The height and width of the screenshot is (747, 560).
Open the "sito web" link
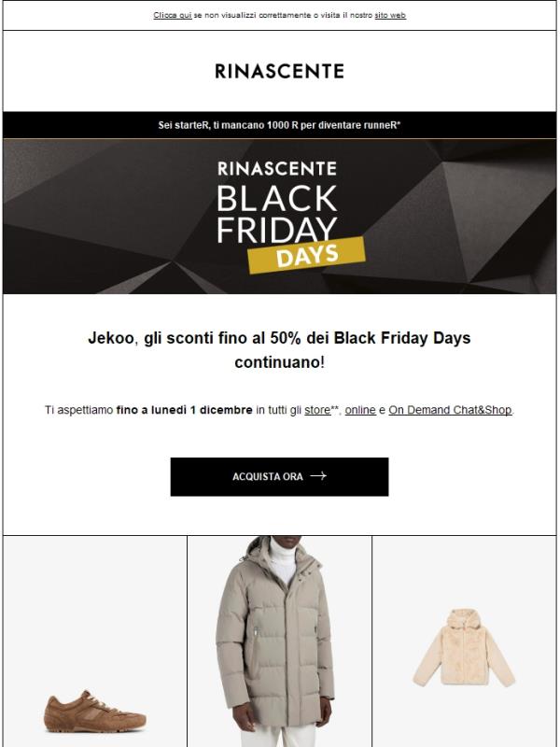click(390, 16)
